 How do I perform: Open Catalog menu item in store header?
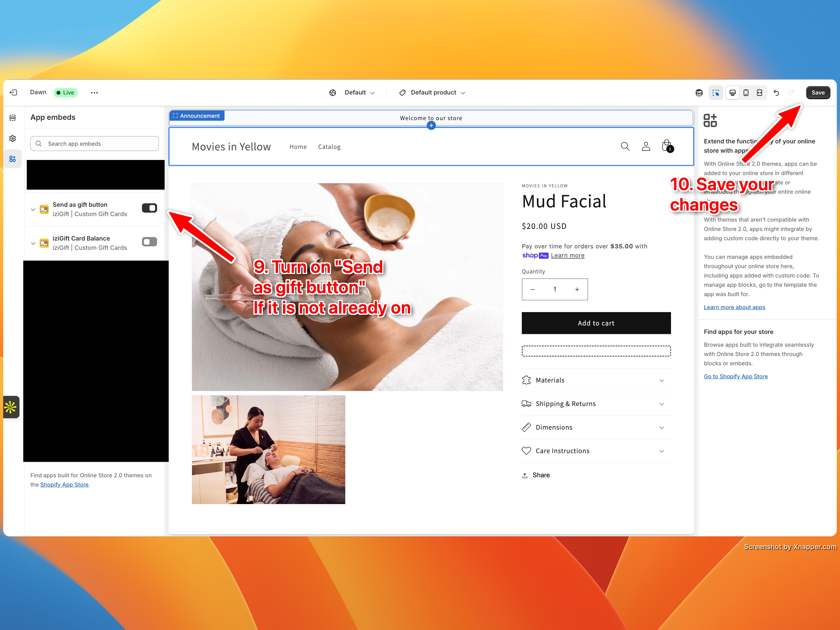pos(329,147)
